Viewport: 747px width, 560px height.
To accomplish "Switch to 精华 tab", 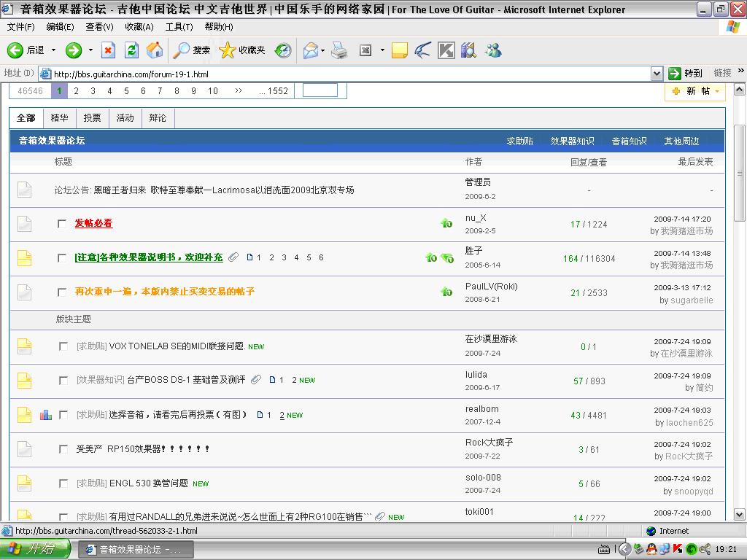I will click(x=60, y=118).
